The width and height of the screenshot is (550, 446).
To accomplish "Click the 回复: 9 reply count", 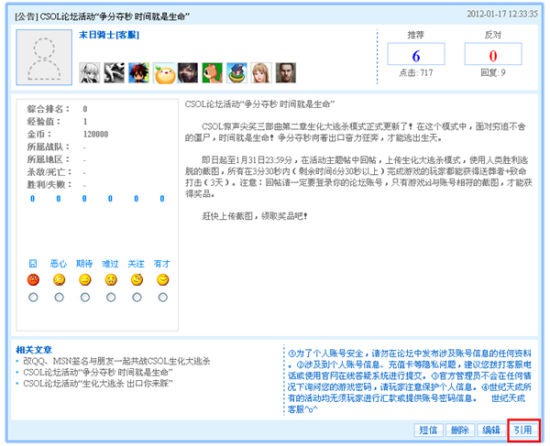I will click(x=493, y=73).
